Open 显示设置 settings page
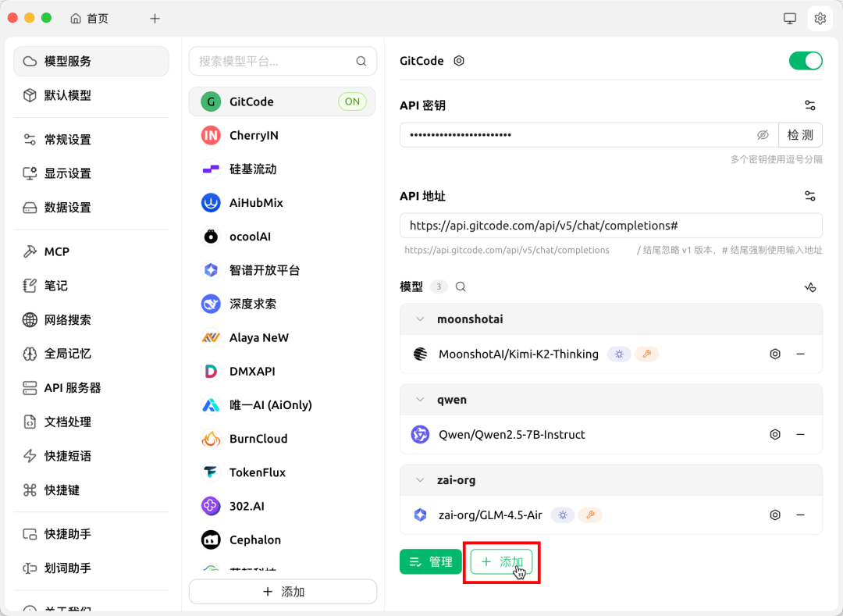The image size is (843, 616). coord(91,173)
